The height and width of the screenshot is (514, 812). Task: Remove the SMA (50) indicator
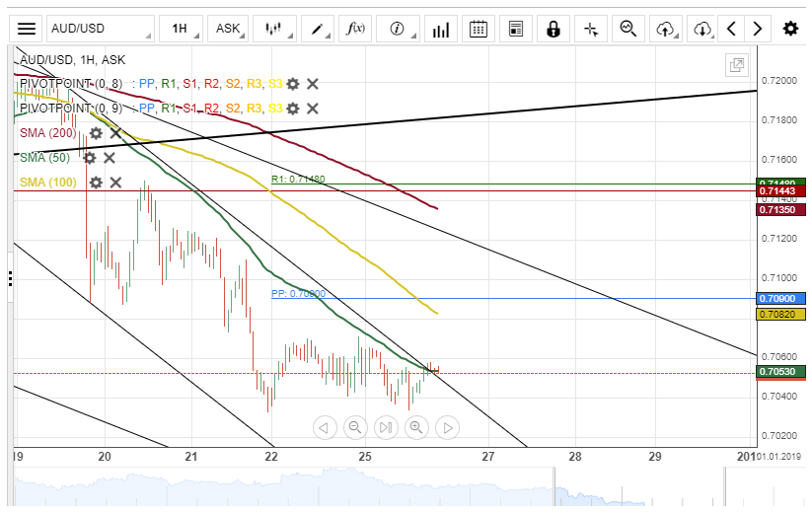coord(110,158)
